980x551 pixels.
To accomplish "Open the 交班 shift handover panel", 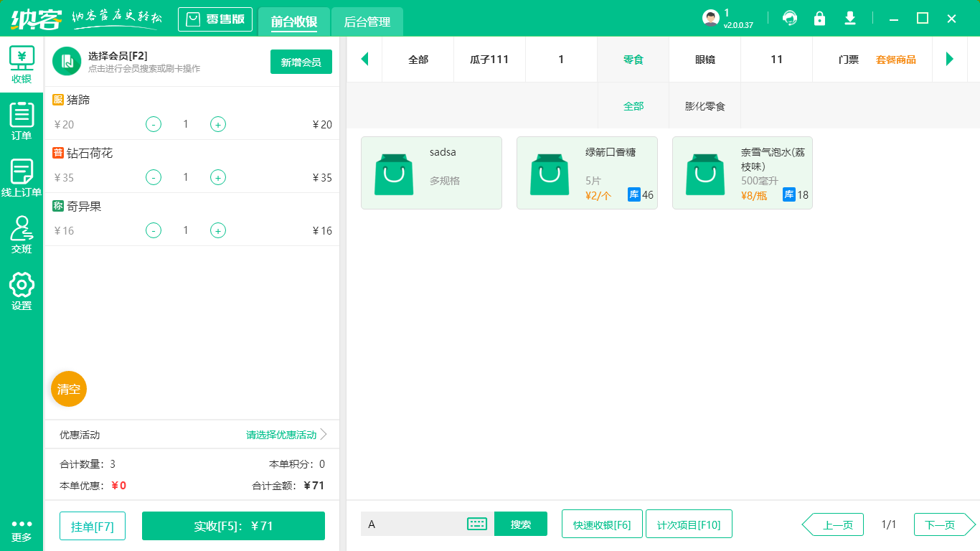I will tap(22, 235).
